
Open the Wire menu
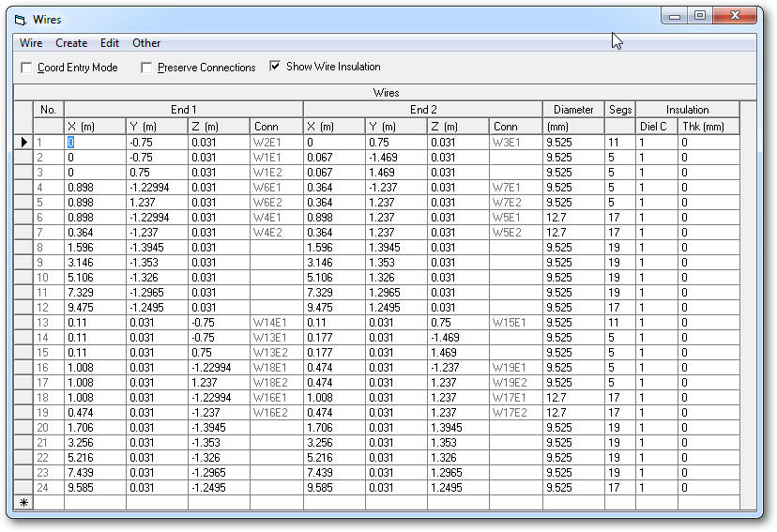31,43
